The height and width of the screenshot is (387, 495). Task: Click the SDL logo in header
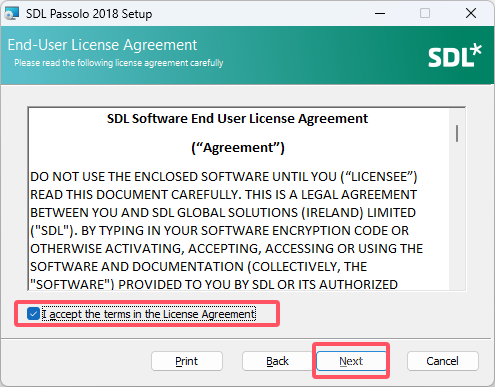[x=455, y=56]
